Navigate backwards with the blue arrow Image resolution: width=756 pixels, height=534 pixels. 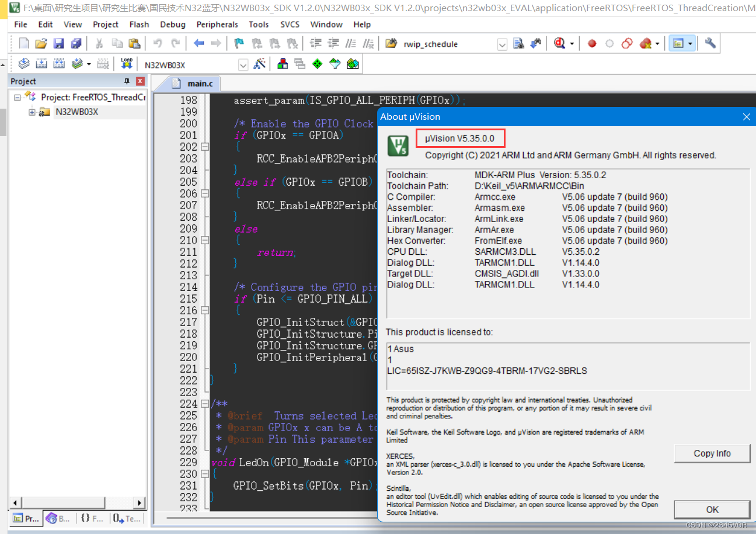point(199,44)
